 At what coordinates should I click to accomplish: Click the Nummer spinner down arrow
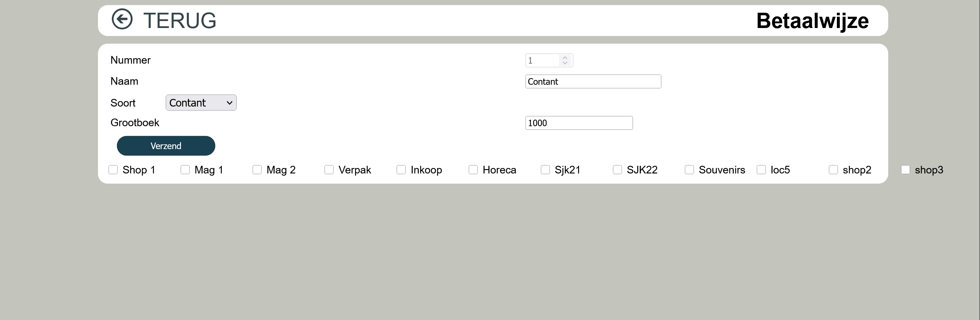pyautogui.click(x=565, y=63)
